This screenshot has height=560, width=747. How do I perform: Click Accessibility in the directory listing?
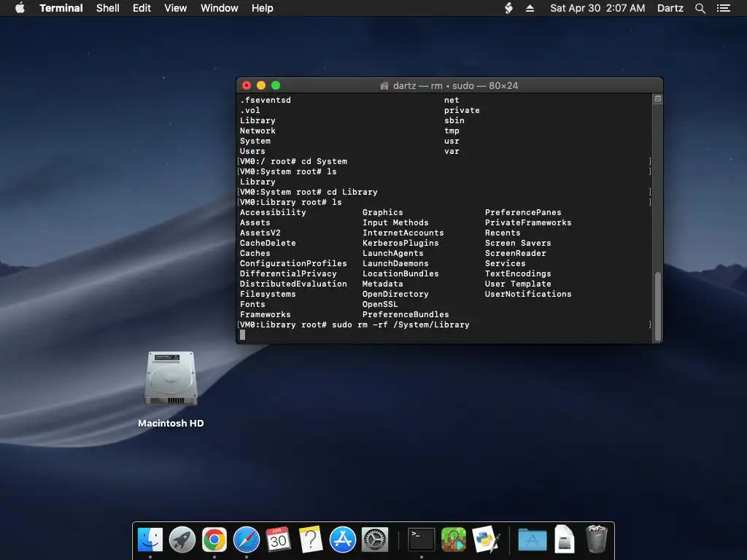pyautogui.click(x=273, y=212)
